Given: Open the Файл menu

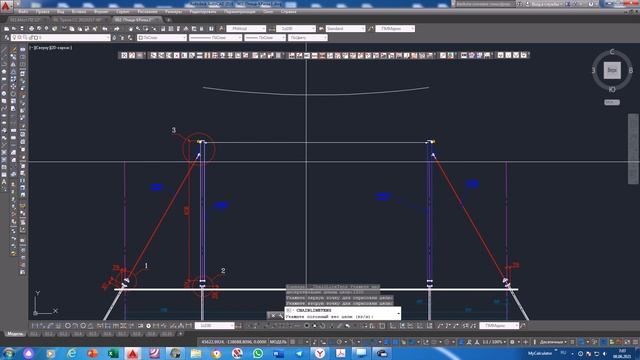Looking at the screenshot, I should 23,12.
